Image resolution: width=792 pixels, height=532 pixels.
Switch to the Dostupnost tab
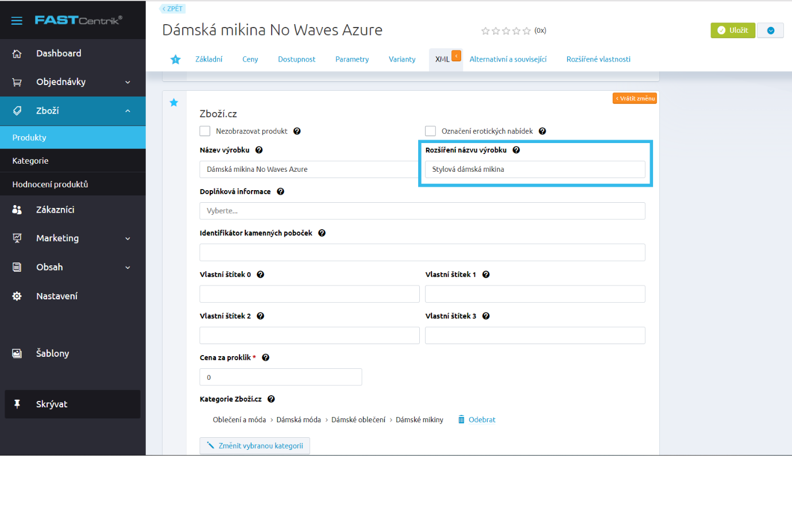[296, 59]
